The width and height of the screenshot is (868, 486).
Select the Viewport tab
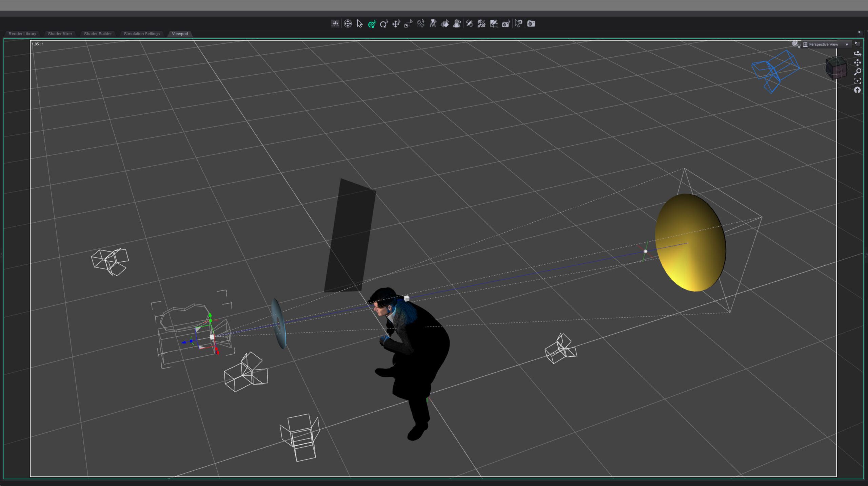pos(180,34)
